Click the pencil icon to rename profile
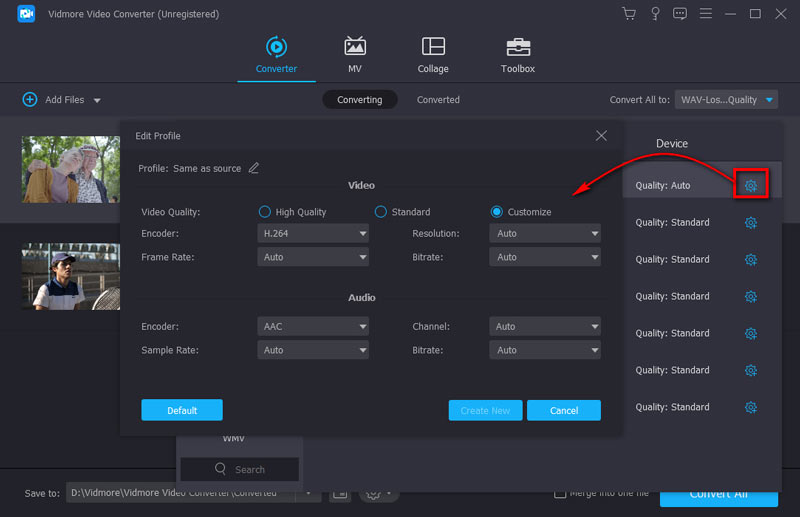This screenshot has width=800, height=517. 254,168
